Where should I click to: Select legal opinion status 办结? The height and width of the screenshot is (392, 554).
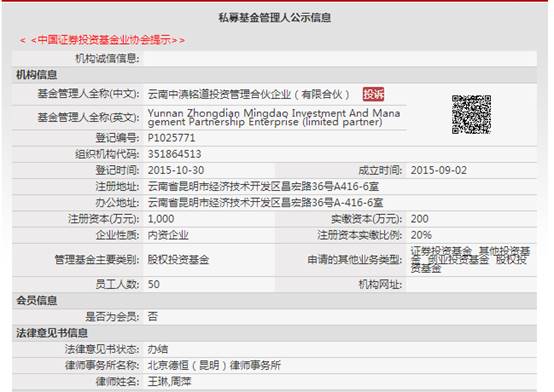click(158, 349)
